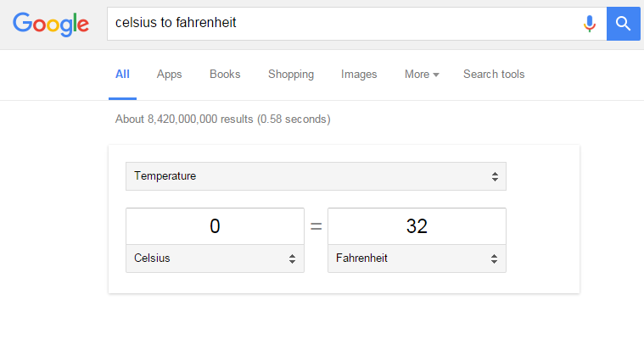Click the equals sign between value fields
The image size is (644, 339).
[316, 226]
